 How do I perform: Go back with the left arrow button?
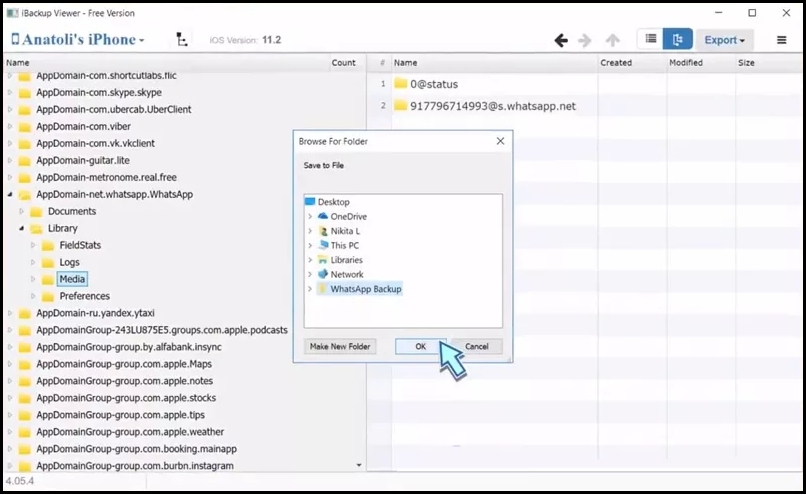(x=561, y=40)
